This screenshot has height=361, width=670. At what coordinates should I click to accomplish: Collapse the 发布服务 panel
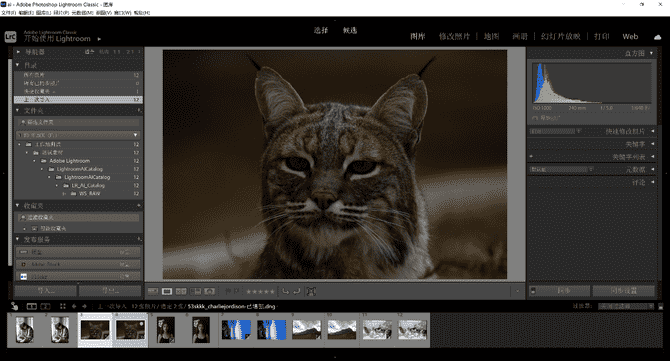tap(18, 239)
